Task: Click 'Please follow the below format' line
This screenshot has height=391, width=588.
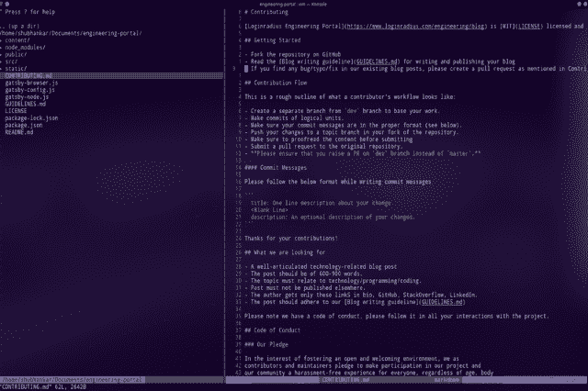Action: (338, 182)
